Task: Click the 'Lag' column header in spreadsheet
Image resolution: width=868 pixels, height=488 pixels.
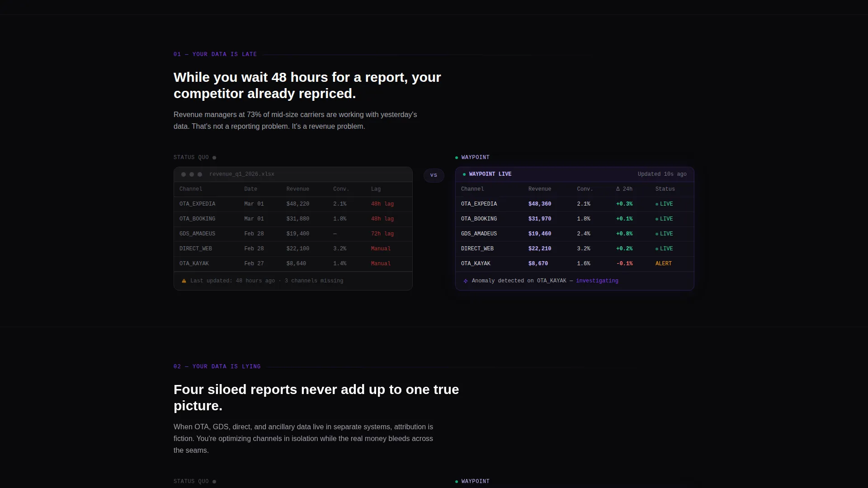Action: [376, 189]
